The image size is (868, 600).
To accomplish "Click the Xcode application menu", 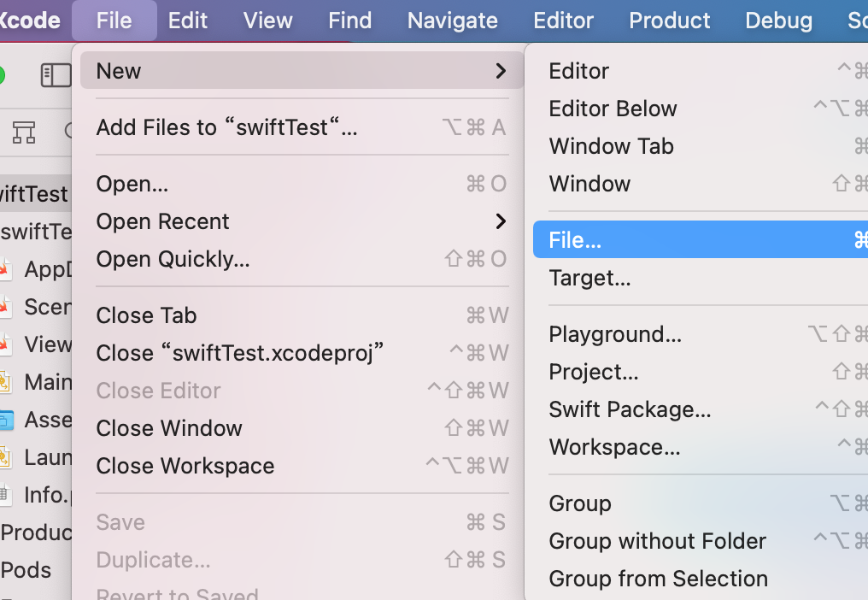I will click(x=30, y=21).
